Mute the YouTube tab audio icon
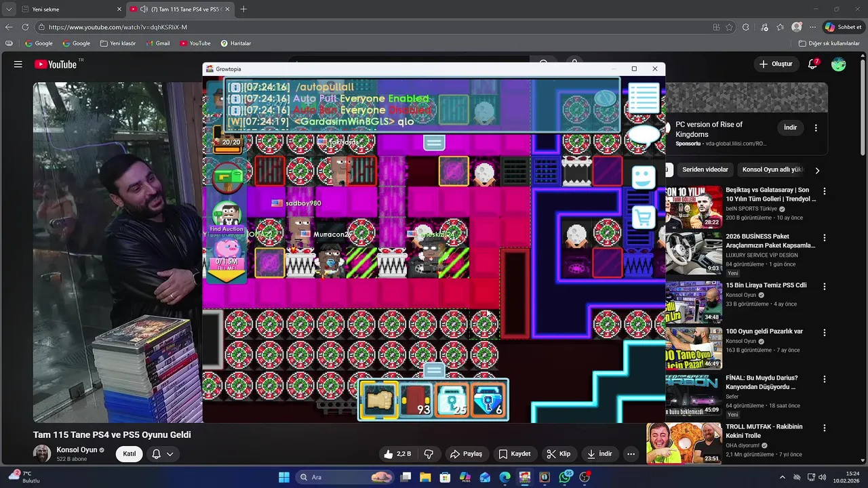 [144, 9]
